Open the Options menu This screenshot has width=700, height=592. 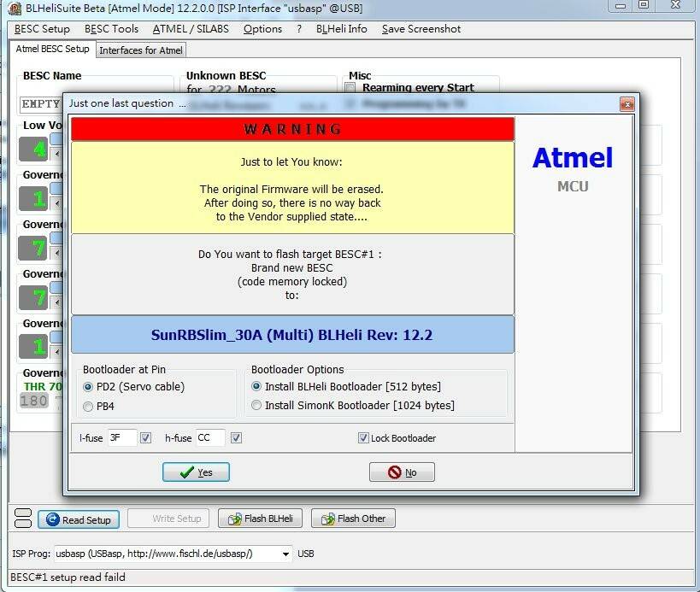point(262,29)
